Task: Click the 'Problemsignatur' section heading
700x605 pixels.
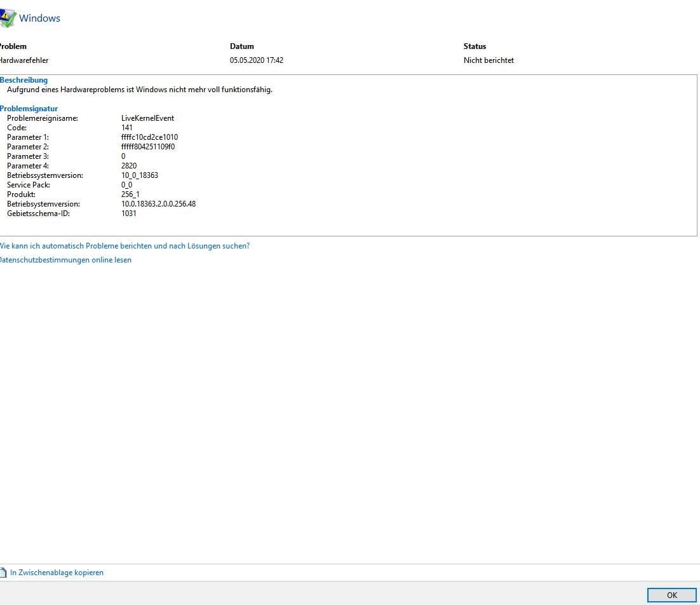Action: coord(29,109)
